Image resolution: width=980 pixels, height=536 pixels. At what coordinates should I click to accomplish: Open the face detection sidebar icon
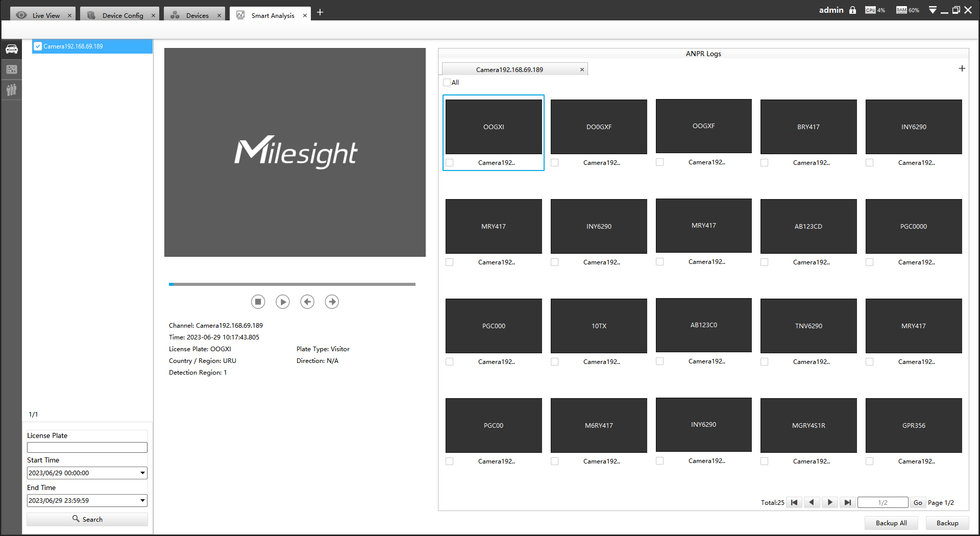[11, 69]
